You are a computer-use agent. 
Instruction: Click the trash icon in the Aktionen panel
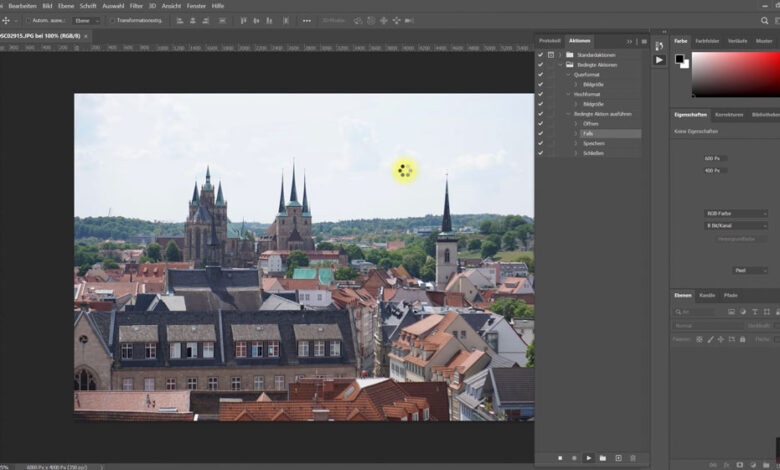point(632,457)
